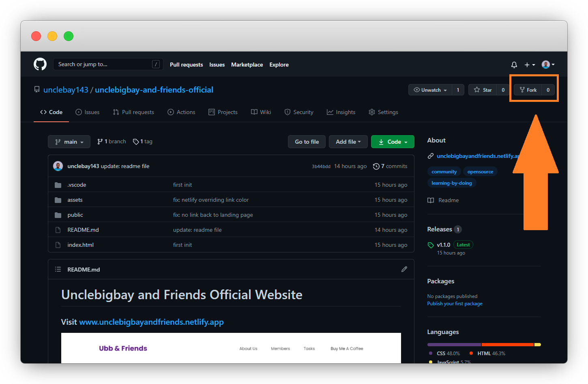
Task: Click the README outline list icon
Action: (58, 269)
